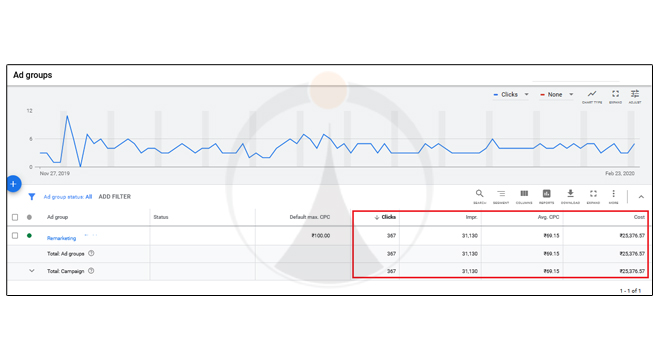Tick the select-all checkbox in table header
The image size is (658, 360).
(x=15, y=217)
